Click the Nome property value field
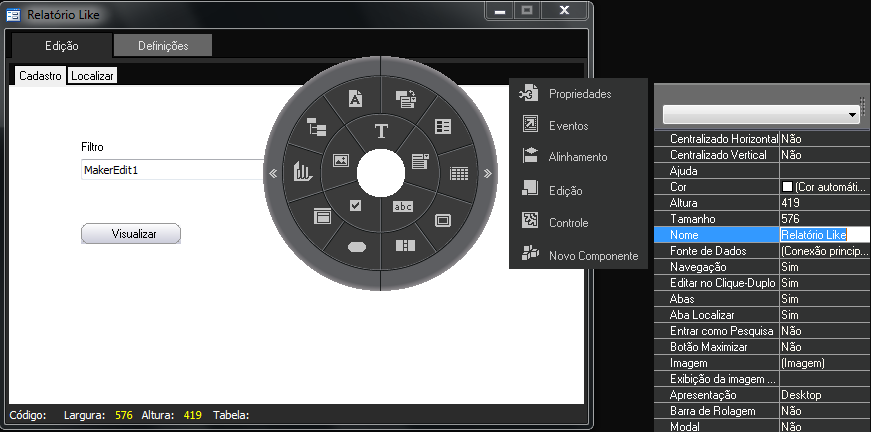Image resolution: width=871 pixels, height=432 pixels. coord(823,235)
